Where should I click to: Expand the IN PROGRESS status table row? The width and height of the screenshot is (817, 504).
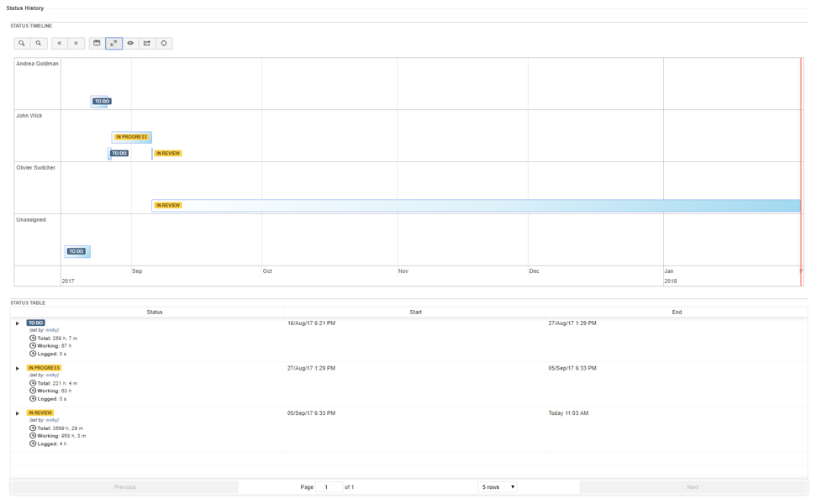tap(18, 369)
